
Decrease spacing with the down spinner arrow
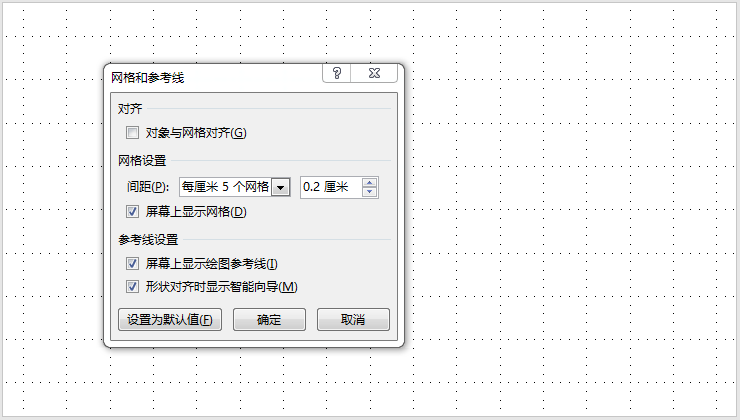click(370, 192)
